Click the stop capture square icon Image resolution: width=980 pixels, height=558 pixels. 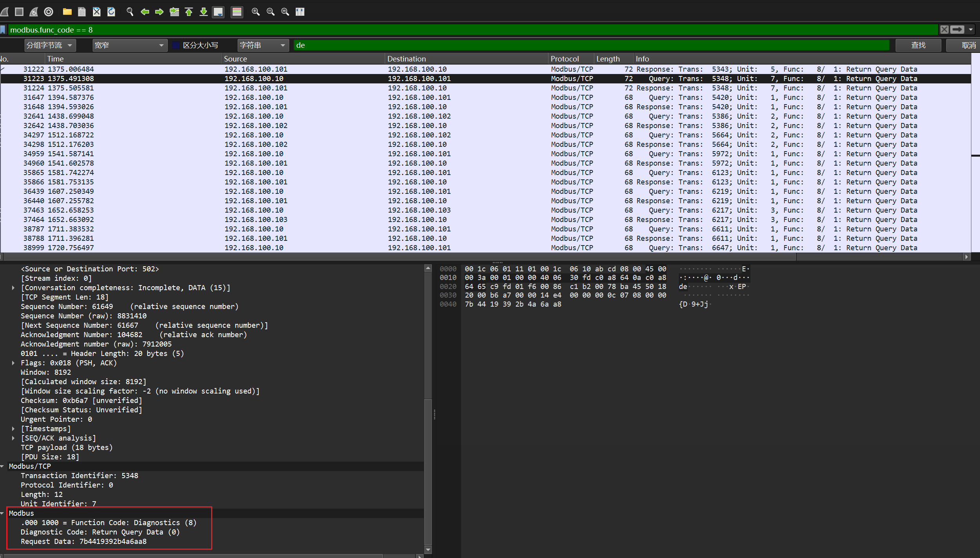19,12
